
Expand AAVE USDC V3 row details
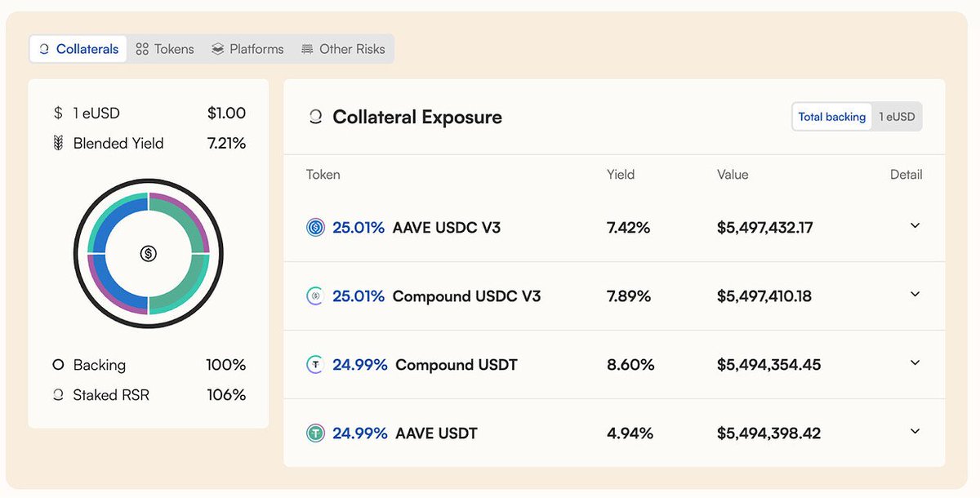[x=915, y=225]
